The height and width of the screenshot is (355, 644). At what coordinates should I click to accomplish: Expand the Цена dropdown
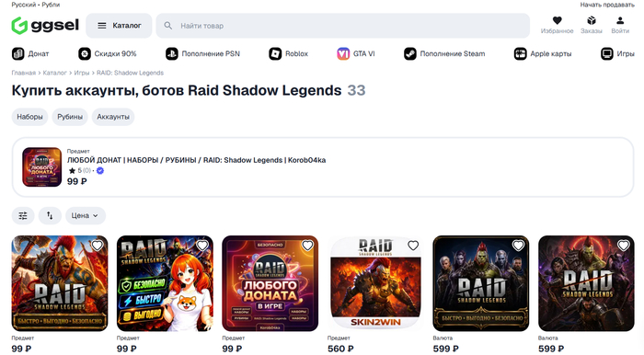coord(85,215)
